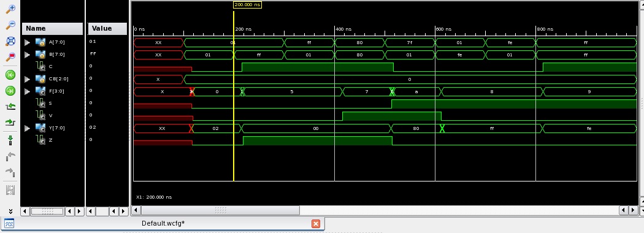This screenshot has height=233, width=644.
Task: Close the Default.wcfg* tab
Action: click(315, 224)
